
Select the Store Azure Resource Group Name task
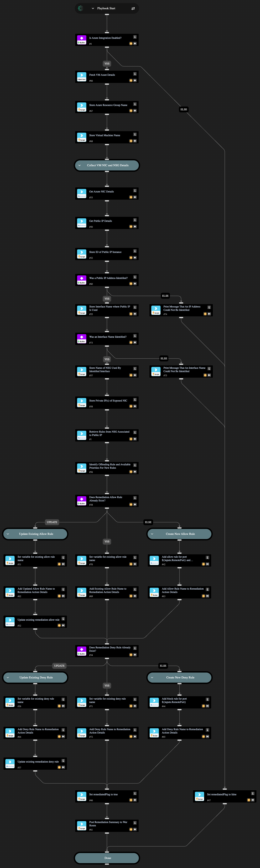tap(107, 107)
